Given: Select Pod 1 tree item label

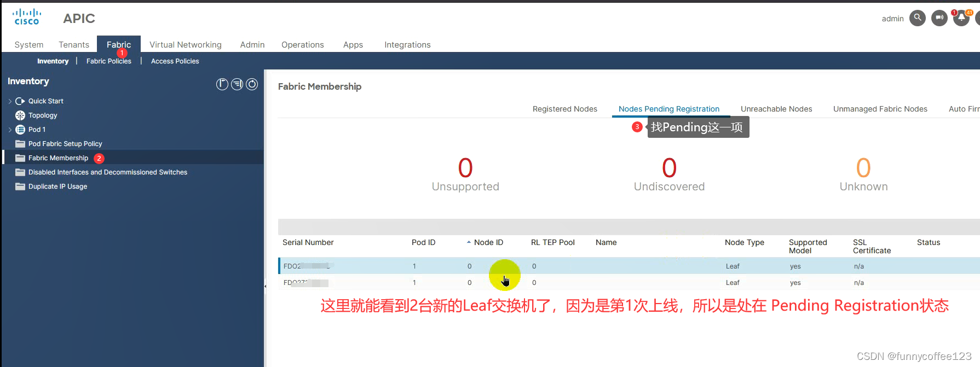Looking at the screenshot, I should point(37,130).
